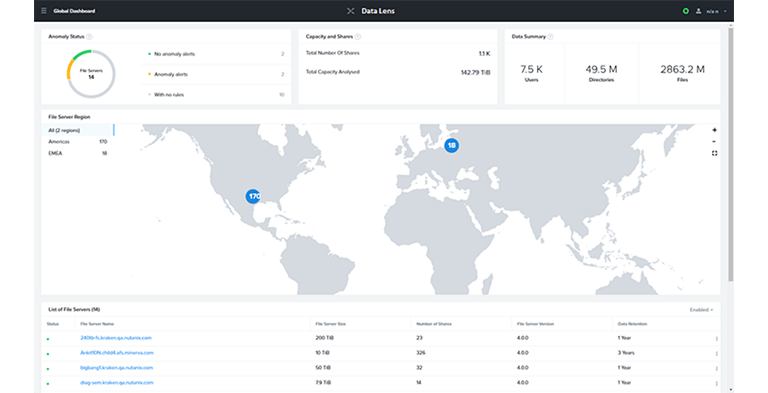Click the 3 Years data retention cell
This screenshot has height=393, width=768.
point(626,353)
